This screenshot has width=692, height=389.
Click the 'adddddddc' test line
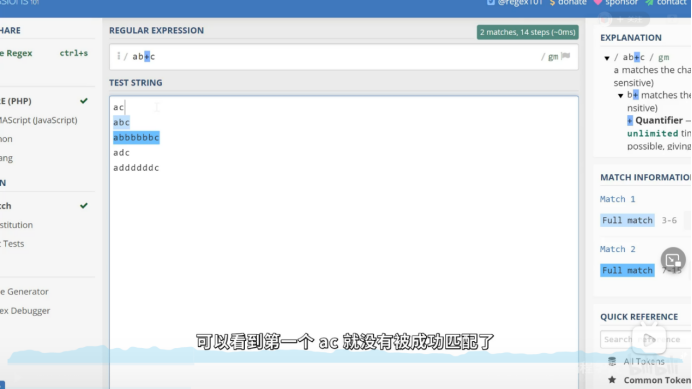[x=136, y=167]
